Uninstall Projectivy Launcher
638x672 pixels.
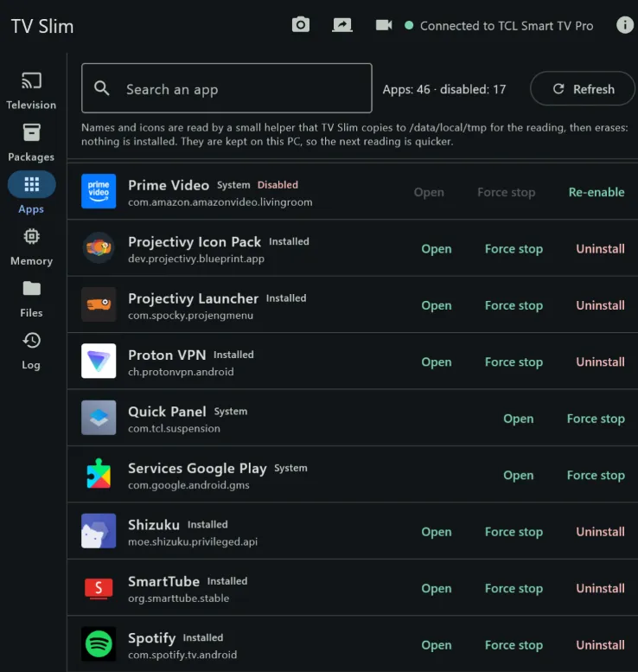[600, 305]
